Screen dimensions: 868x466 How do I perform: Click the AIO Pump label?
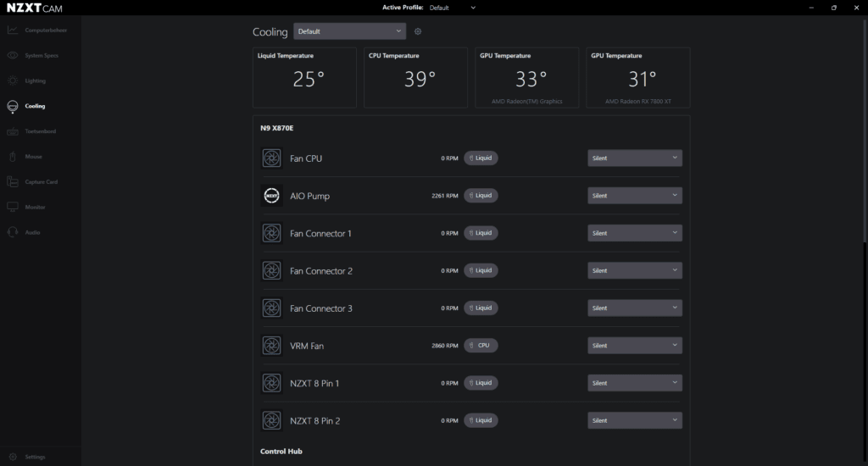[310, 196]
